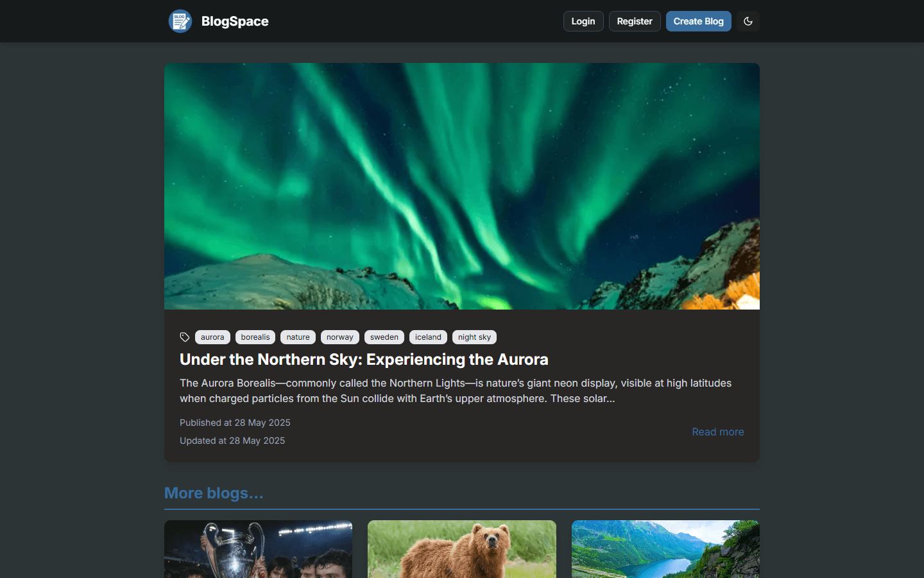Screen dimensions: 924x578
Task: Open the aurora featured image
Action: pyautogui.click(x=462, y=186)
